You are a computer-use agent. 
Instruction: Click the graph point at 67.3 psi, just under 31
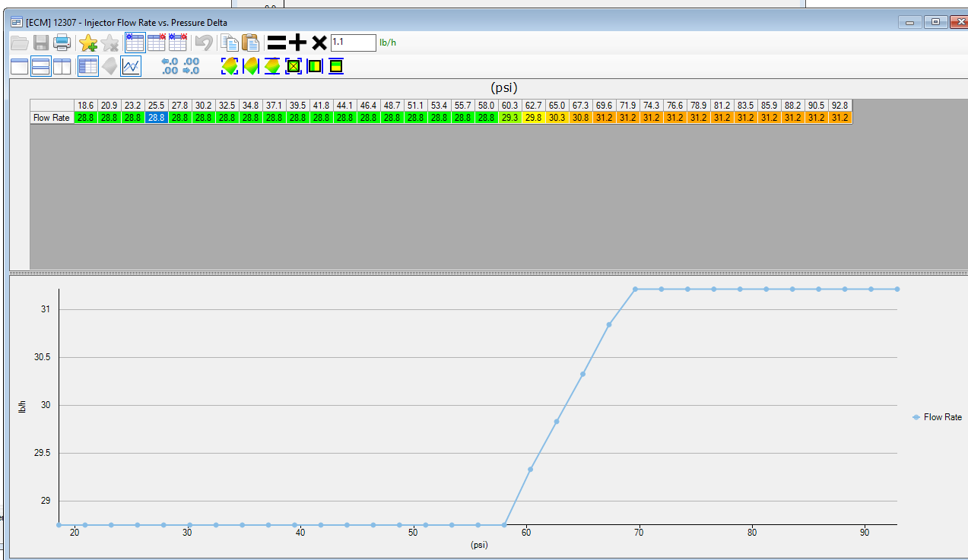609,324
